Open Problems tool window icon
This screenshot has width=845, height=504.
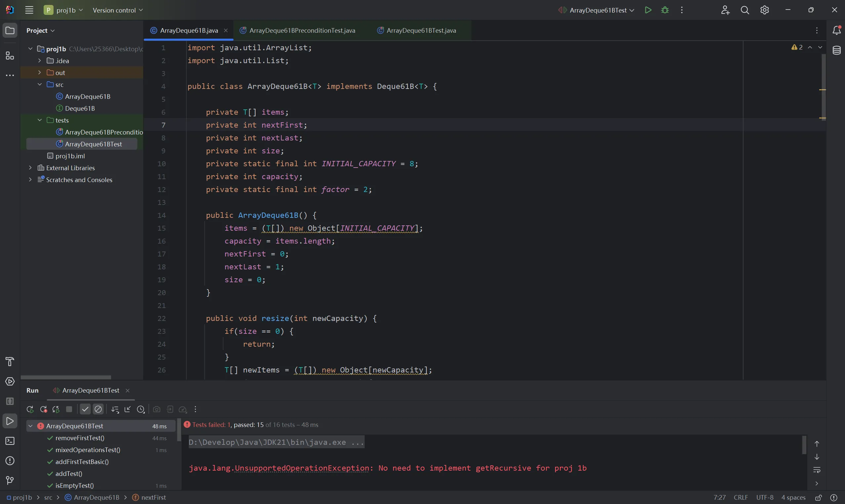click(10, 460)
